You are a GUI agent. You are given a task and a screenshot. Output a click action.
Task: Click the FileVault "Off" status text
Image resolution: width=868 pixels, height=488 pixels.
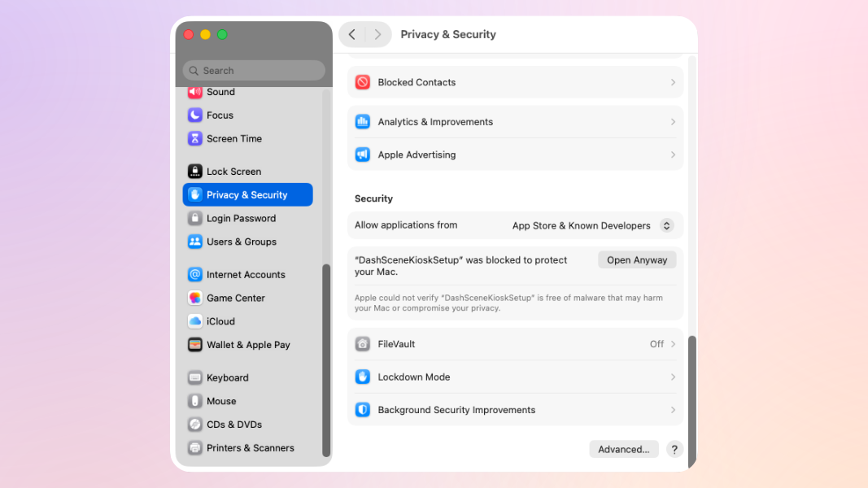pyautogui.click(x=656, y=344)
